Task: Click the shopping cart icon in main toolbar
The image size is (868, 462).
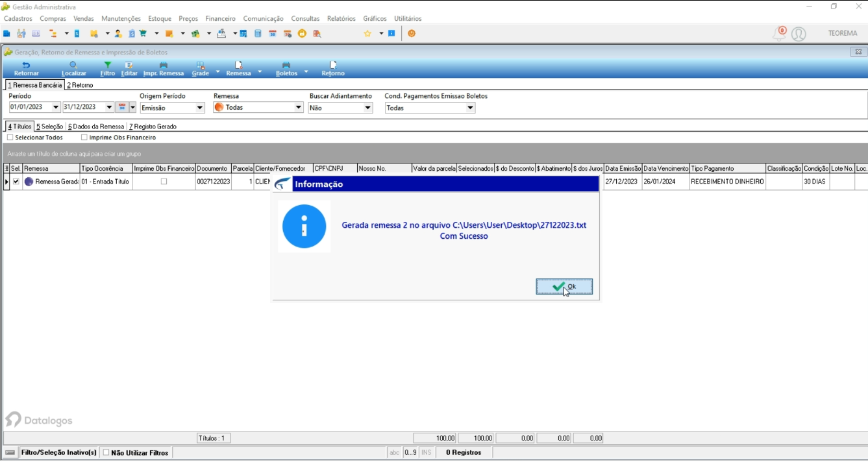Action: click(143, 33)
